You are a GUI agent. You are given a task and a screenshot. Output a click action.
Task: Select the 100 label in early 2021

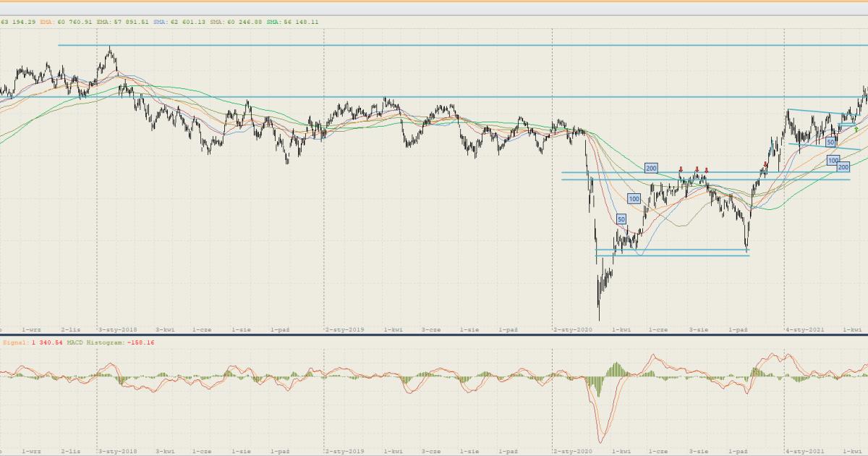[x=833, y=160]
